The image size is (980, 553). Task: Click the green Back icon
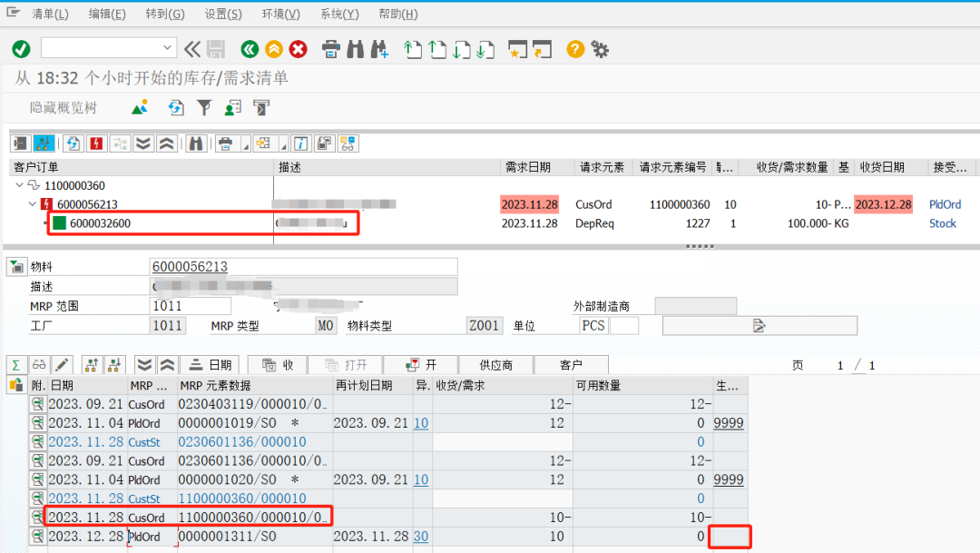pyautogui.click(x=250, y=49)
